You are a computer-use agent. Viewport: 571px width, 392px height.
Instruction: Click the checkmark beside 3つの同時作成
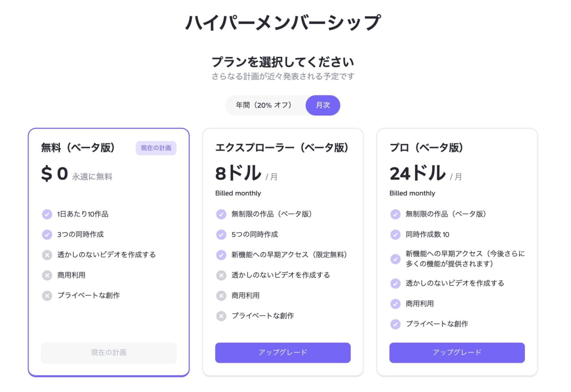47,234
